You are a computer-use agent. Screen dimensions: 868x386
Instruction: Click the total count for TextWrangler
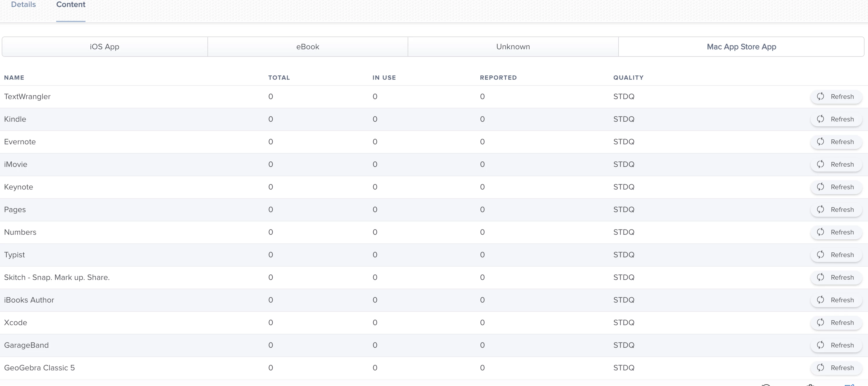(271, 97)
